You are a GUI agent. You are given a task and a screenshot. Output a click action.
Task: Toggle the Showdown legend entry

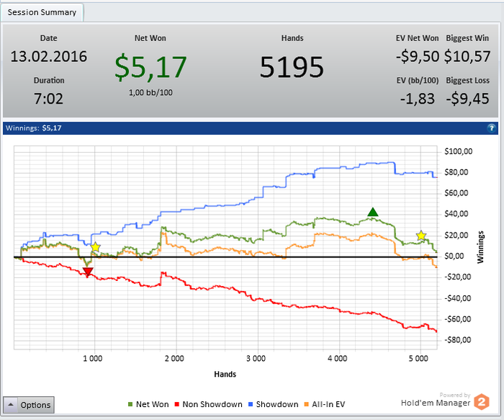273,404
